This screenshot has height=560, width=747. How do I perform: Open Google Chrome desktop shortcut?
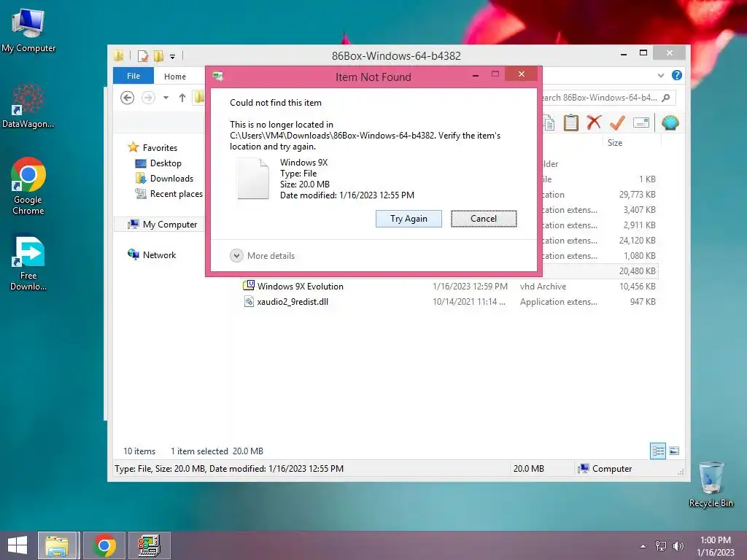28,186
